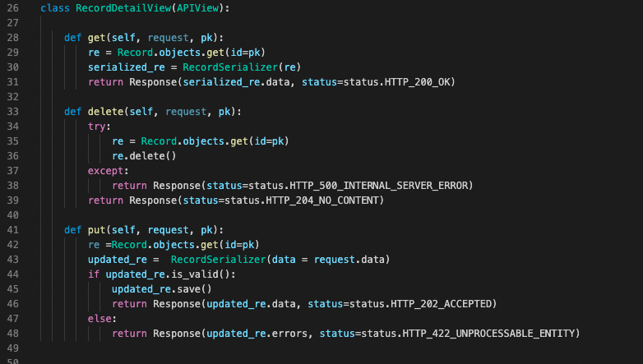This screenshot has width=643, height=364.
Task: Click the APIView base class name
Action: 197,8
